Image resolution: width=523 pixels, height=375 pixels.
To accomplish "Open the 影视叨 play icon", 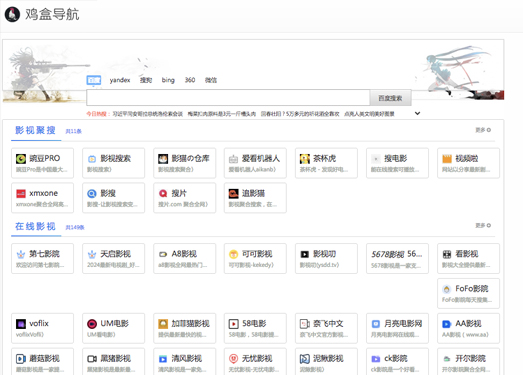I will [x=305, y=255].
